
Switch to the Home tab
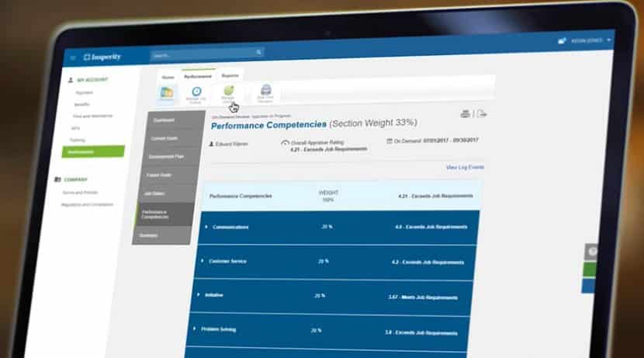coord(167,77)
